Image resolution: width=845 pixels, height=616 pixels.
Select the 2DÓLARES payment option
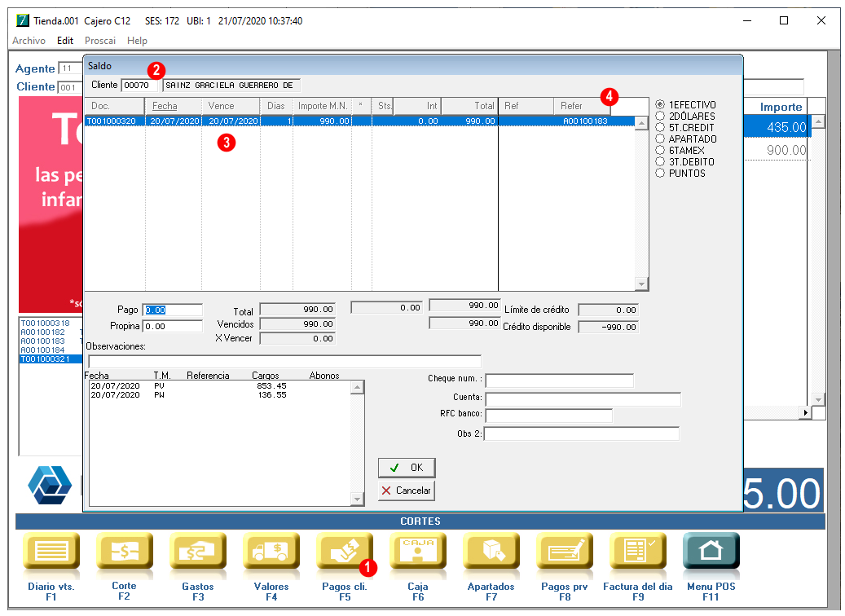point(660,117)
